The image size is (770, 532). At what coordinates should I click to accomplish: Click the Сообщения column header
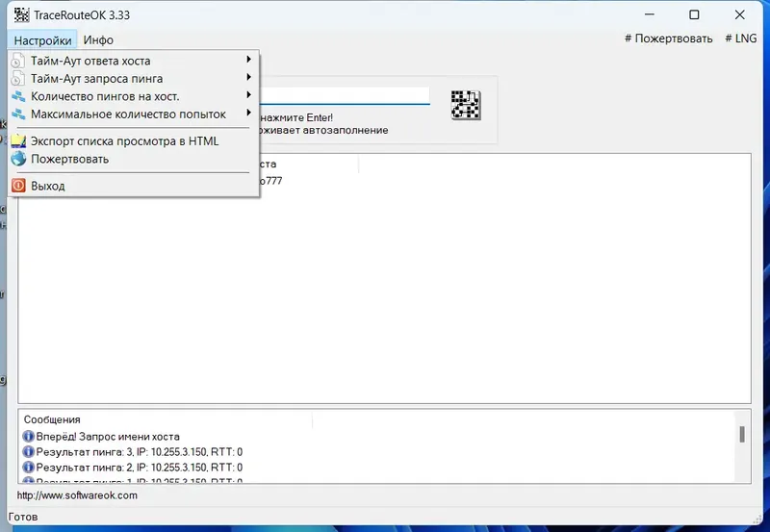coord(167,419)
